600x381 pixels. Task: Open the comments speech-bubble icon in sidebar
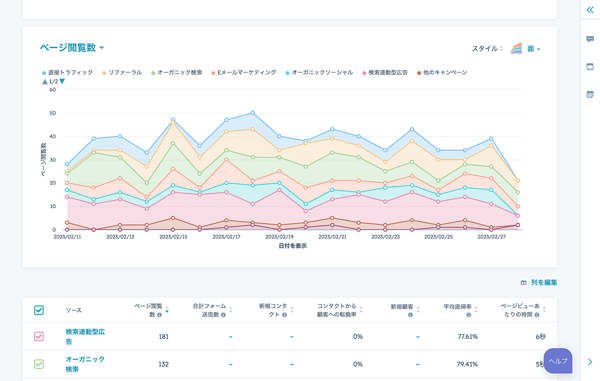coord(590,39)
